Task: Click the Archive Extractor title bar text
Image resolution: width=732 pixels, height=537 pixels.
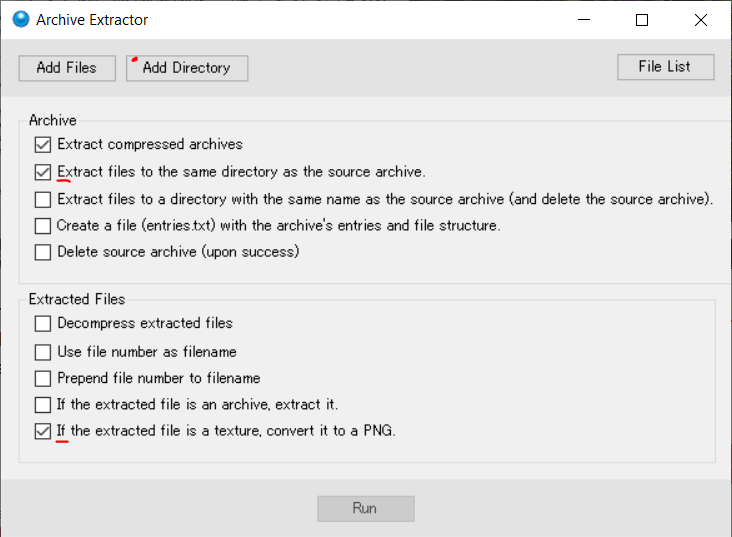Action: [92, 20]
